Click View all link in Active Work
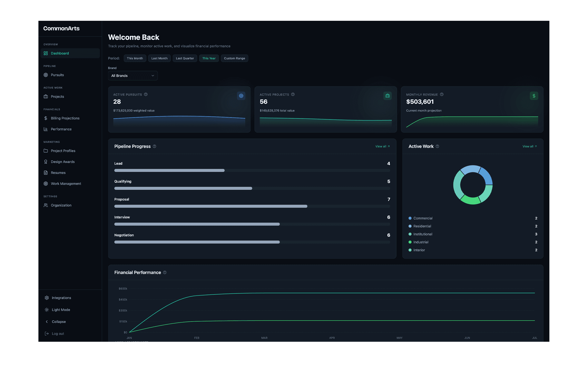The image size is (588, 369). tap(529, 146)
